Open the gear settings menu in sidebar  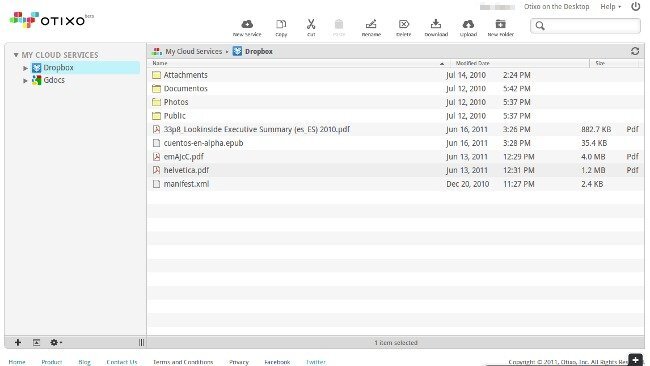click(x=56, y=342)
